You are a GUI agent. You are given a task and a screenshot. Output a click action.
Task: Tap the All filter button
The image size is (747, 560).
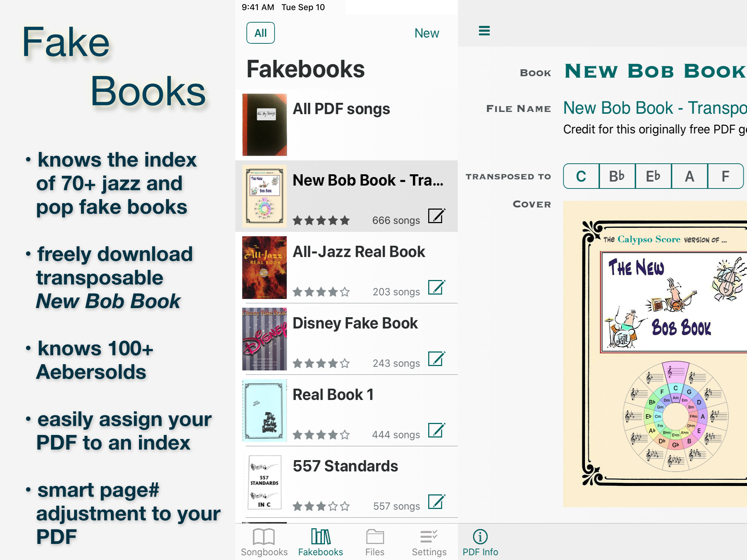(260, 33)
